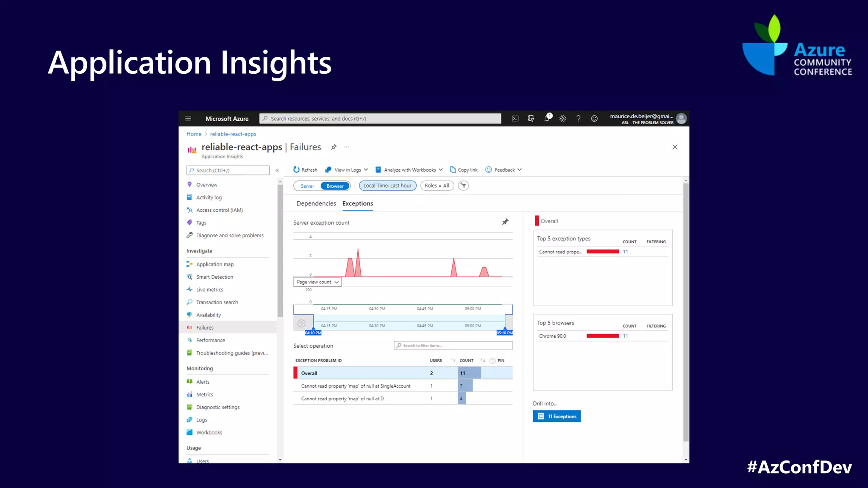Screen dimensions: 868x488
Task: Click the Azure portal search box
Action: coord(380,119)
